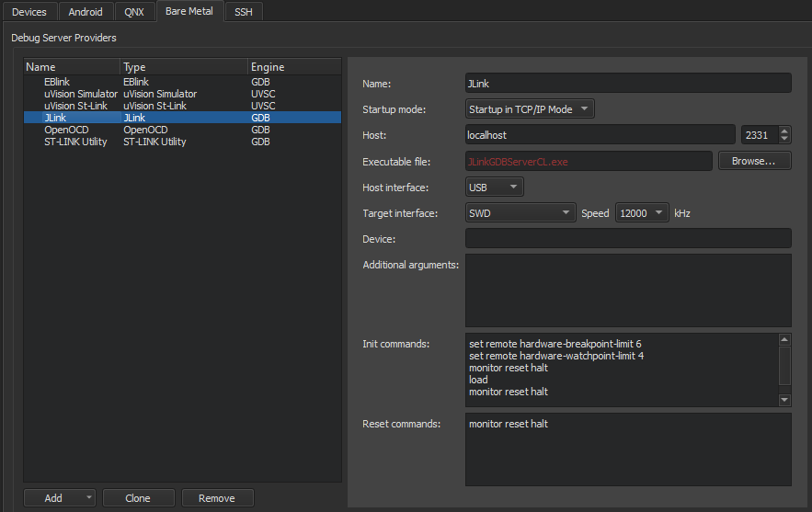Switch to the Devices tab

point(29,12)
